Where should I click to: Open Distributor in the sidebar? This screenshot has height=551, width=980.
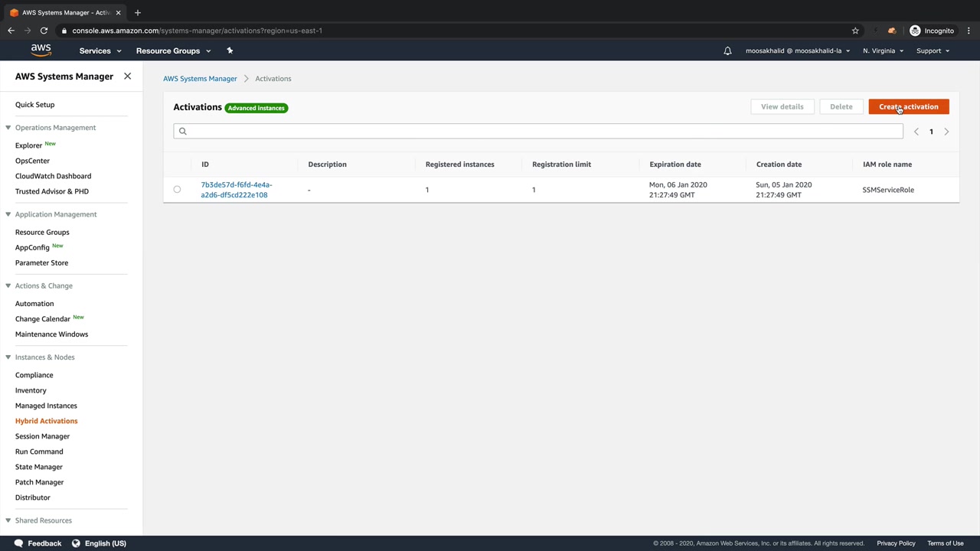[x=33, y=497]
